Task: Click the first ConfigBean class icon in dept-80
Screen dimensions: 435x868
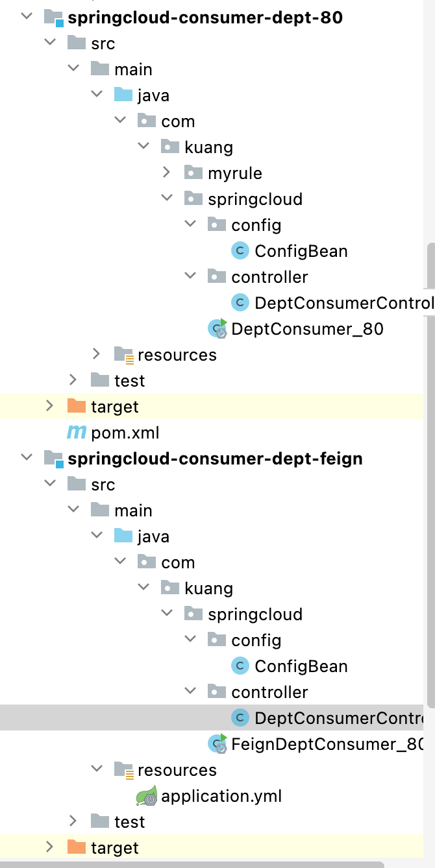Action: coord(240,251)
